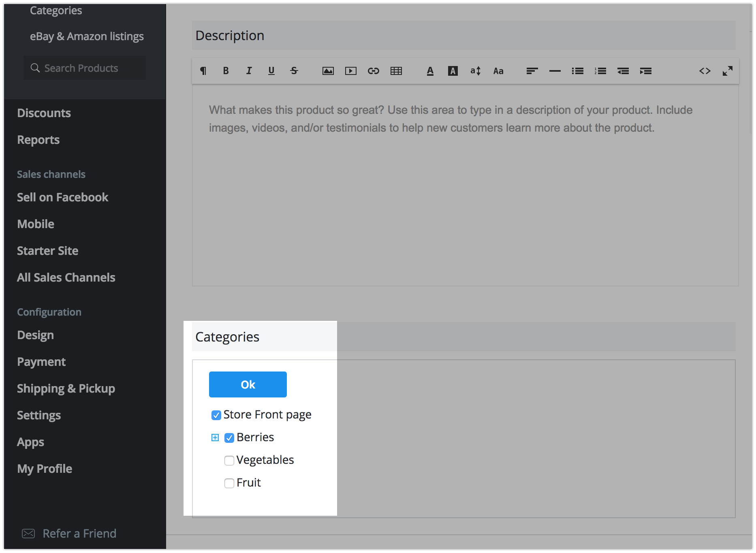Viewport: 756px width, 553px height.
Task: Enable the Fruit category checkbox
Action: [x=229, y=483]
